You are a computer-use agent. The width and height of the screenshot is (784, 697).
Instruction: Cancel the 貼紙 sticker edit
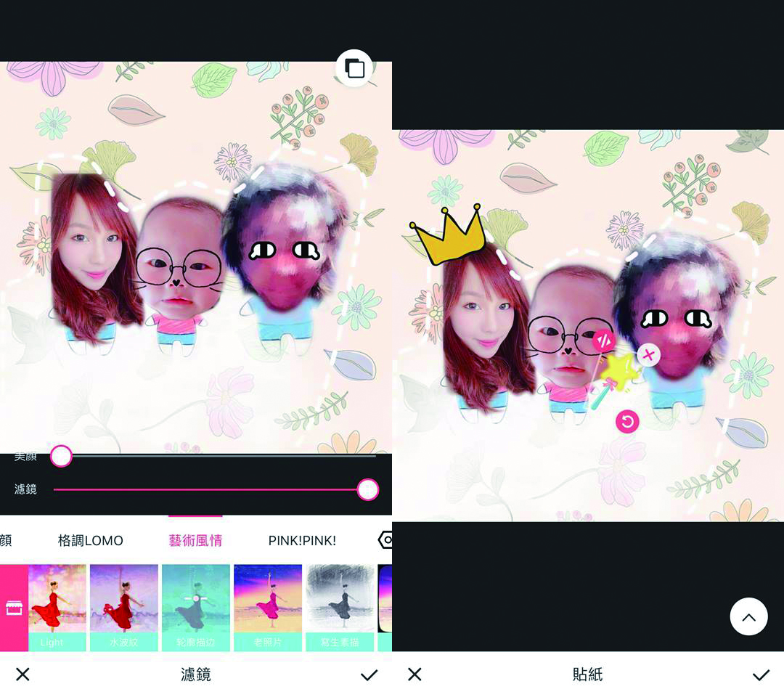pos(415,675)
